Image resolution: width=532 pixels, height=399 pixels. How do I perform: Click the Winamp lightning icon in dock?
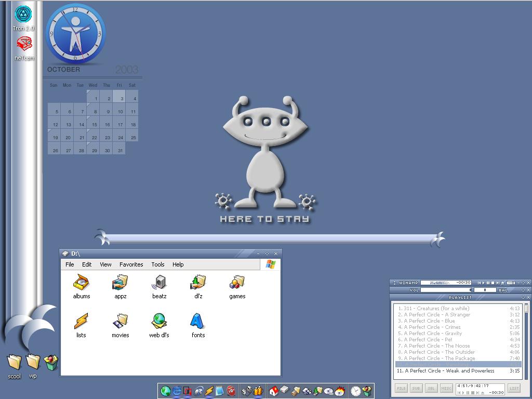click(x=209, y=391)
